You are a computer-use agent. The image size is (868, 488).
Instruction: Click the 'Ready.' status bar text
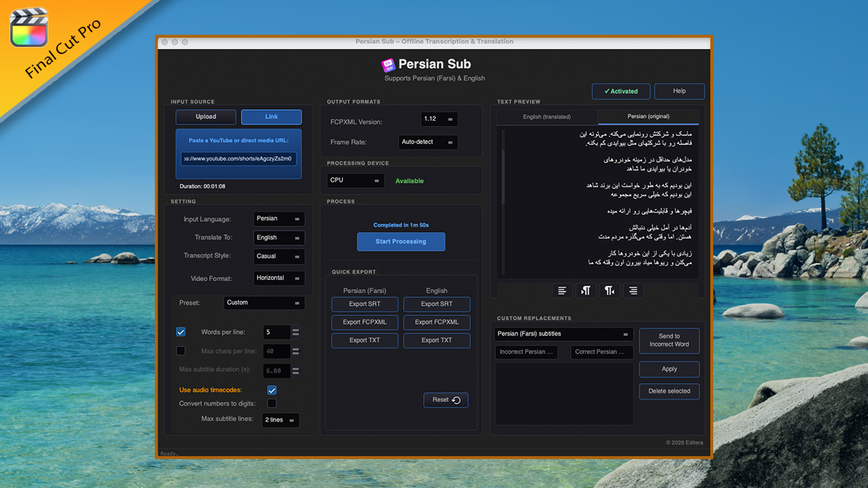pyautogui.click(x=169, y=453)
